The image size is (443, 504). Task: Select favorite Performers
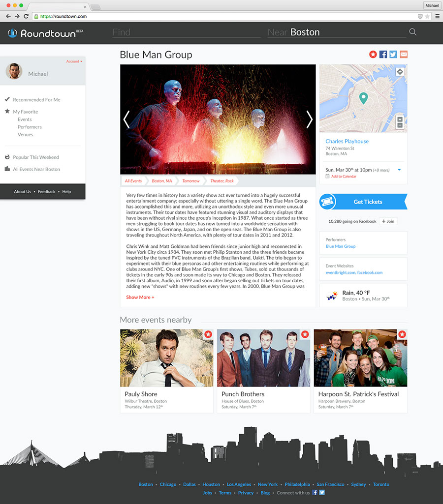[x=30, y=127]
